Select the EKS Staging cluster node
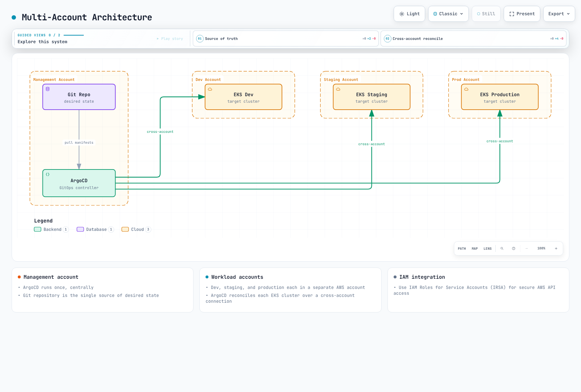 click(372, 97)
